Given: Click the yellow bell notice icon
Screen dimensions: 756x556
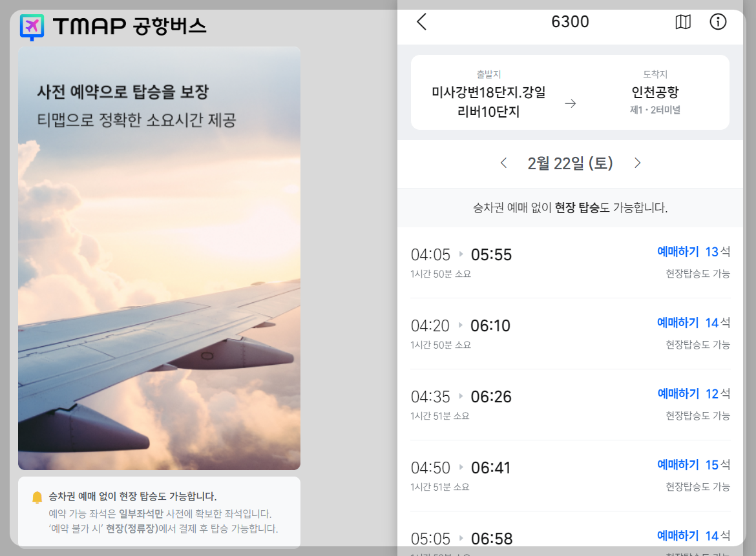Looking at the screenshot, I should pos(37,497).
